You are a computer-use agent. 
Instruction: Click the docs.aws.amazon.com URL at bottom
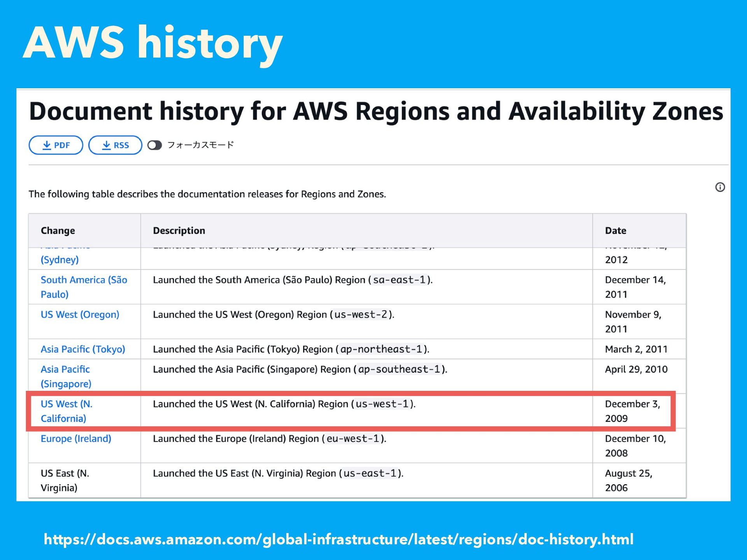(x=338, y=539)
